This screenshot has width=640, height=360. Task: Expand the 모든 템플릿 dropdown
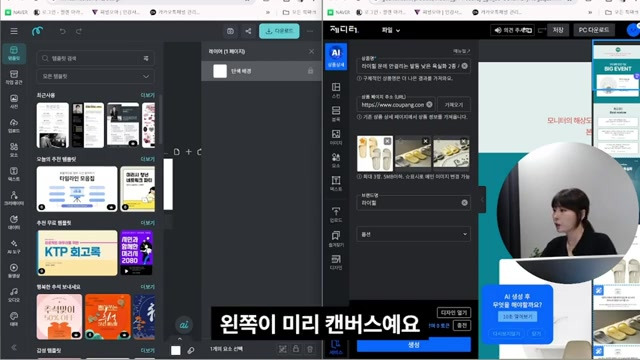(96, 76)
